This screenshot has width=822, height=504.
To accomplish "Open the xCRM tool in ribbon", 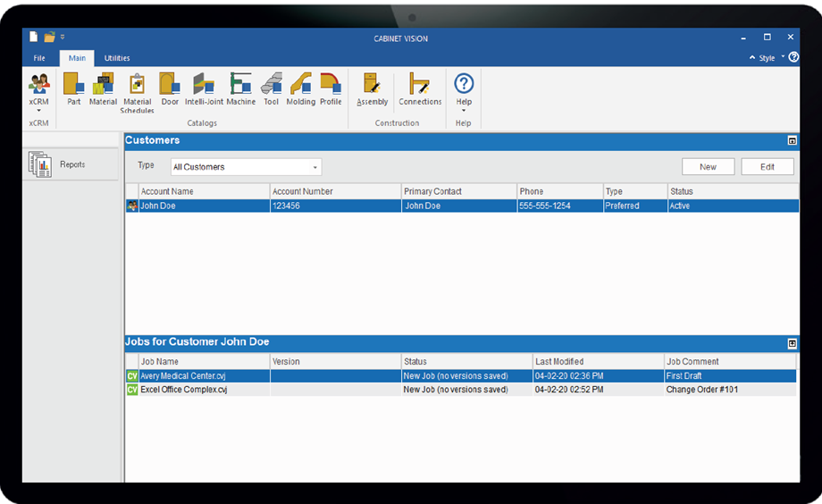I will click(38, 90).
